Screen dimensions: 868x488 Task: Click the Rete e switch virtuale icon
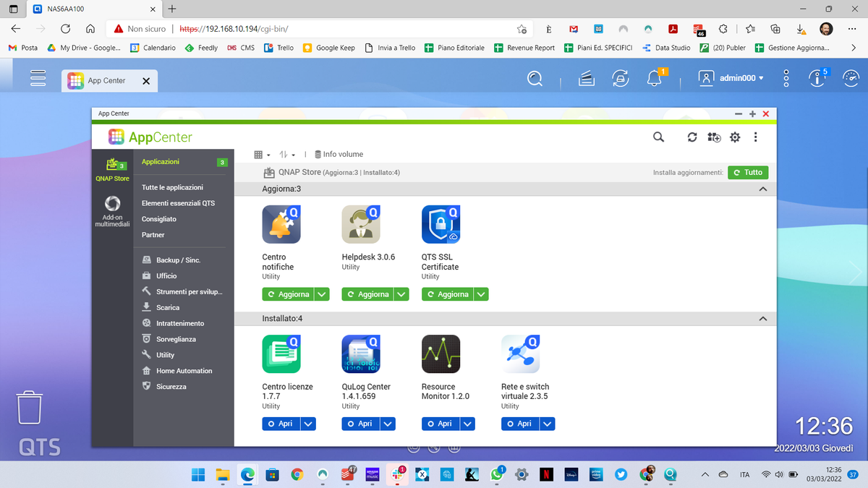coord(521,354)
